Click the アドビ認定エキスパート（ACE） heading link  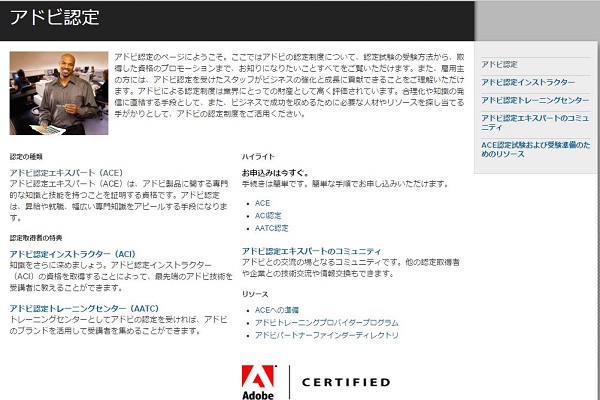[x=66, y=173]
